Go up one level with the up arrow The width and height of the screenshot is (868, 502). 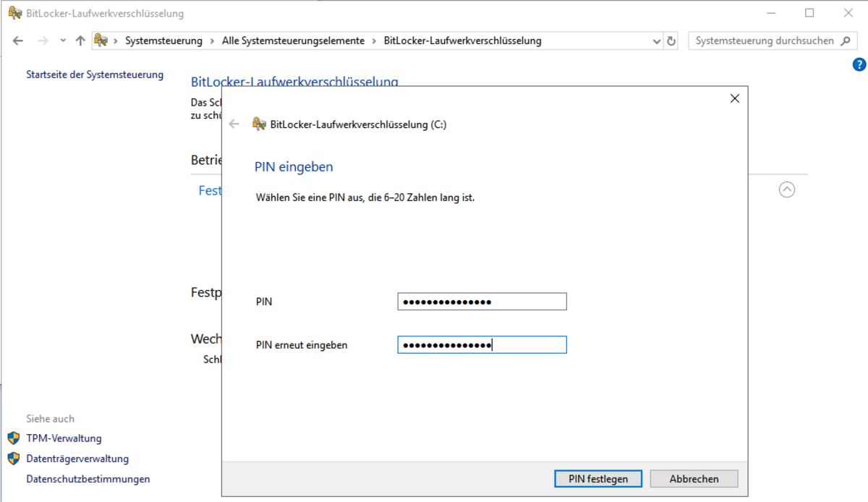pos(80,41)
